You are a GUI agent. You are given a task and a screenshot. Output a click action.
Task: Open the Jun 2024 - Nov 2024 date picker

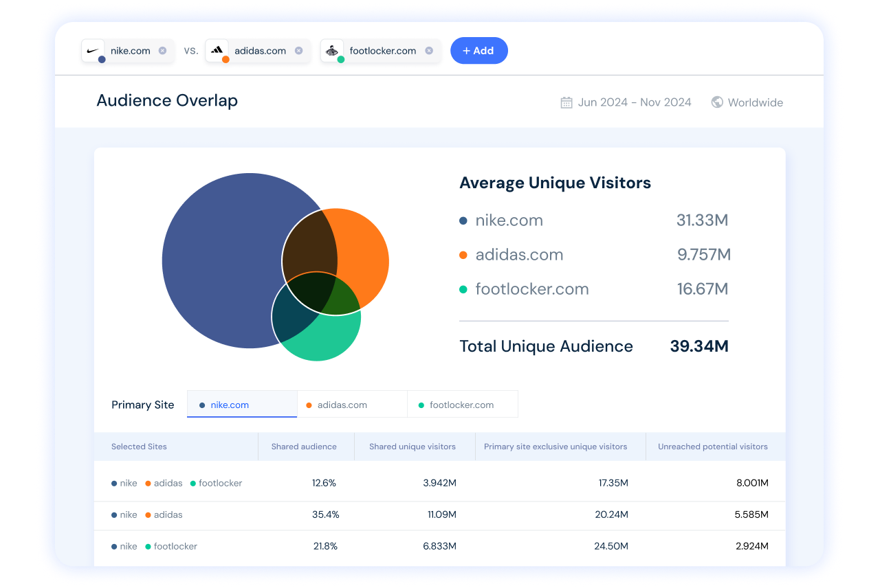pyautogui.click(x=634, y=102)
